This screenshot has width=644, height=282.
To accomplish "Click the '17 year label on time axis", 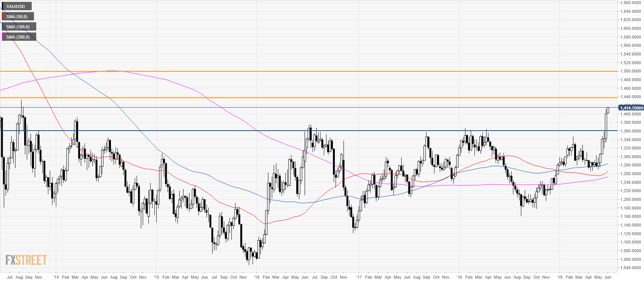I will (x=359, y=277).
